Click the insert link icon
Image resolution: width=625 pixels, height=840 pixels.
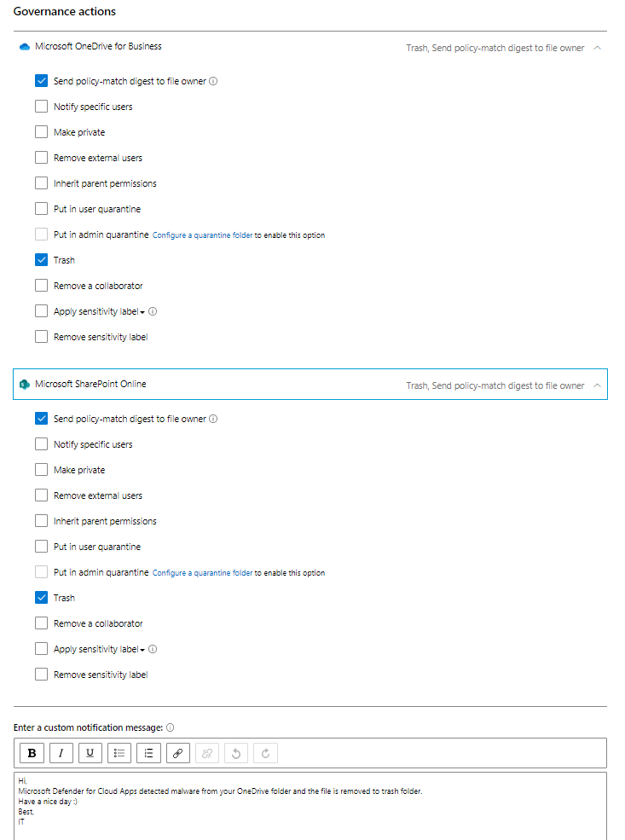coord(177,753)
